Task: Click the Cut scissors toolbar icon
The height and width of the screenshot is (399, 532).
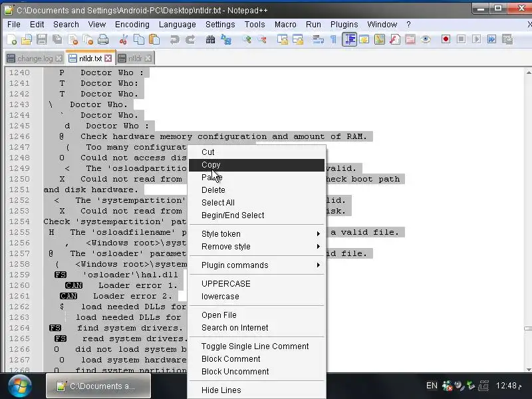Action: pyautogui.click(x=123, y=40)
